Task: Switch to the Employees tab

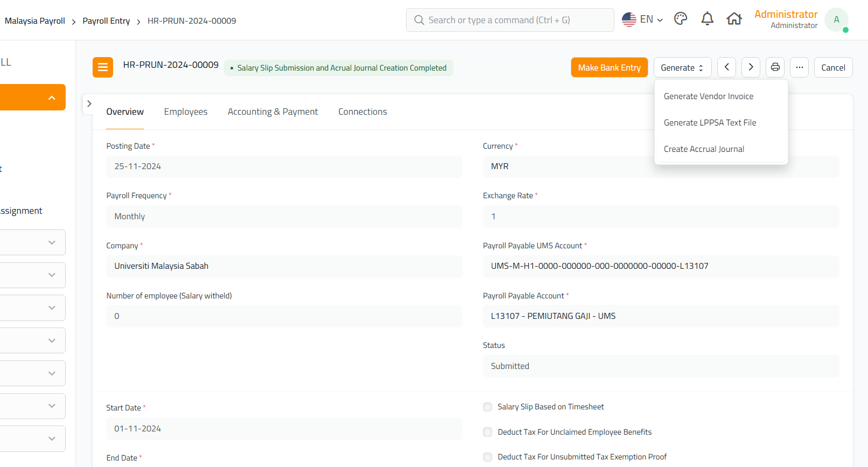Action: [x=185, y=111]
